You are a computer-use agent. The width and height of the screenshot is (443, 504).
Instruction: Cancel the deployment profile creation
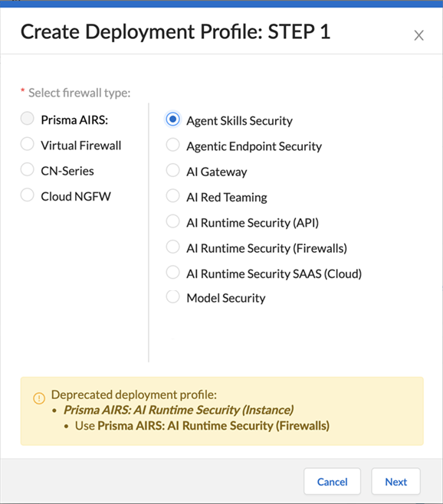pyautogui.click(x=333, y=481)
